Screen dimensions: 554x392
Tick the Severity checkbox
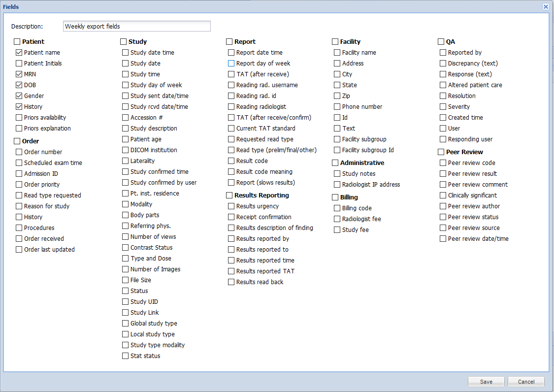click(443, 107)
